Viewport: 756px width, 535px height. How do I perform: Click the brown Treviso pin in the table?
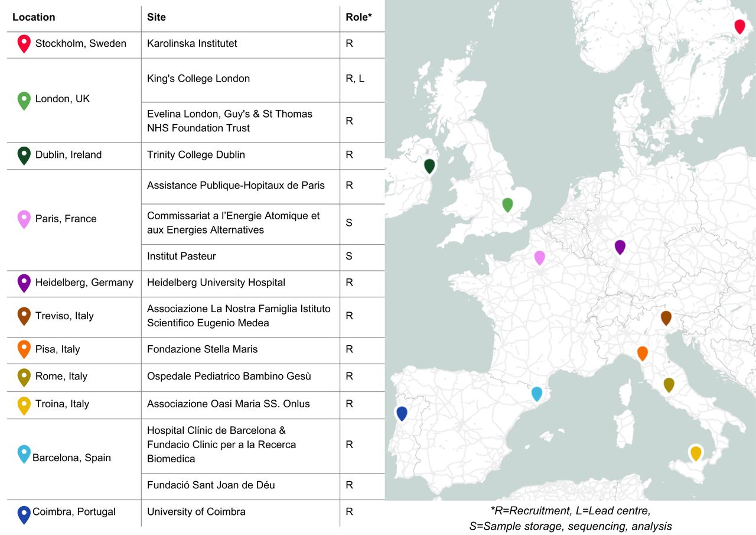coord(24,316)
